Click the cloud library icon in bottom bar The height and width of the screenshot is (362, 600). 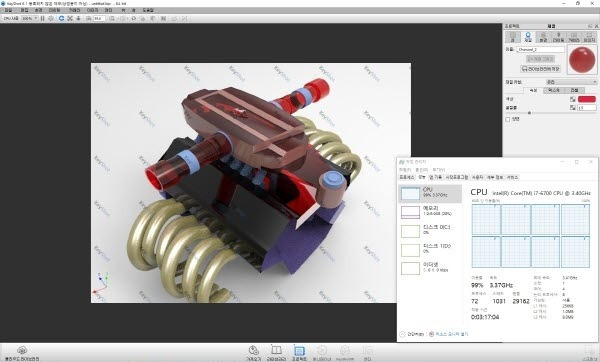pyautogui.click(x=22, y=352)
